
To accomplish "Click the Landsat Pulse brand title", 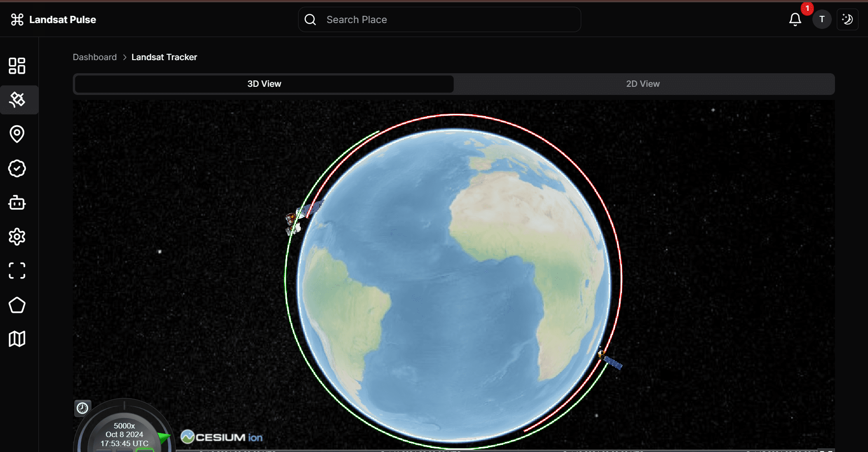I will point(62,19).
